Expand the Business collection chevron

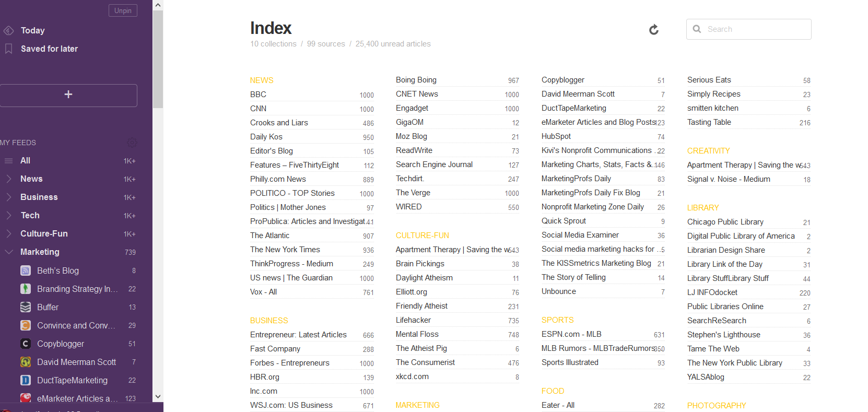pos(8,197)
